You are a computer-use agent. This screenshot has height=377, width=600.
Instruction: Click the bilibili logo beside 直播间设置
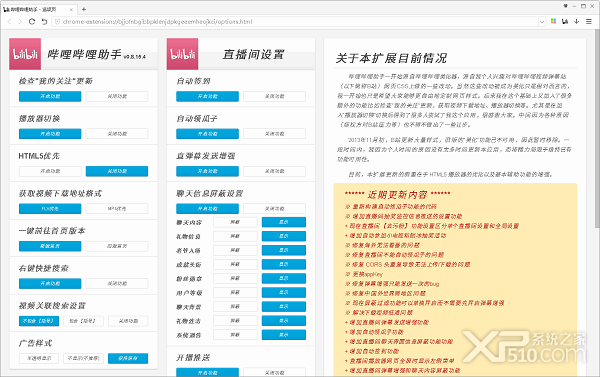tap(183, 54)
